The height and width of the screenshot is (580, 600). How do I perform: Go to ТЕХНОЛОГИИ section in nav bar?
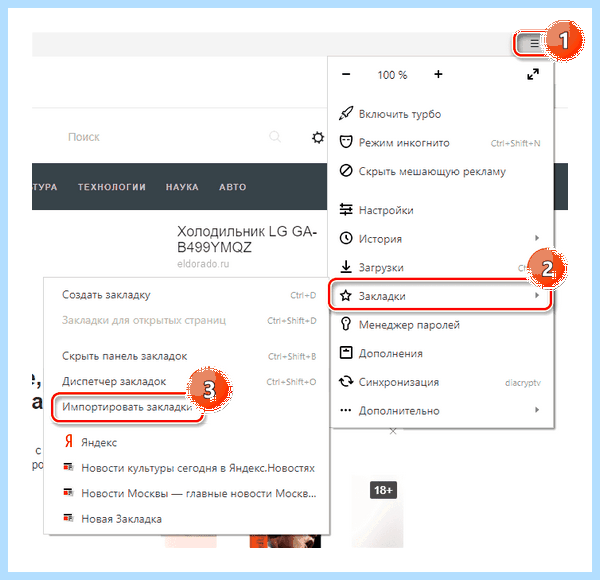[x=112, y=187]
